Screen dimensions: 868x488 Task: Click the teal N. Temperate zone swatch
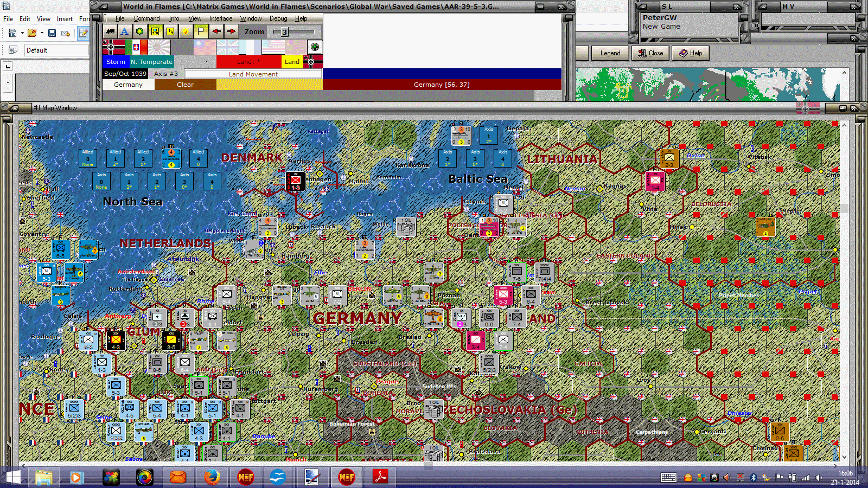tap(151, 62)
